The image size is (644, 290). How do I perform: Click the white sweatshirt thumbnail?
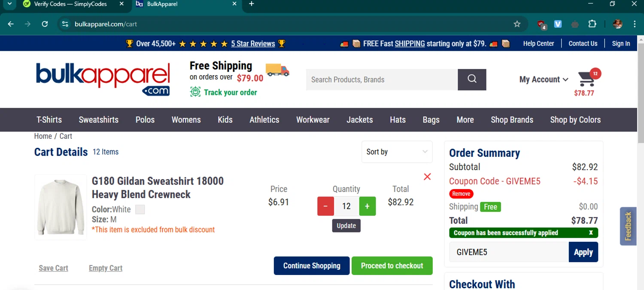(x=61, y=207)
